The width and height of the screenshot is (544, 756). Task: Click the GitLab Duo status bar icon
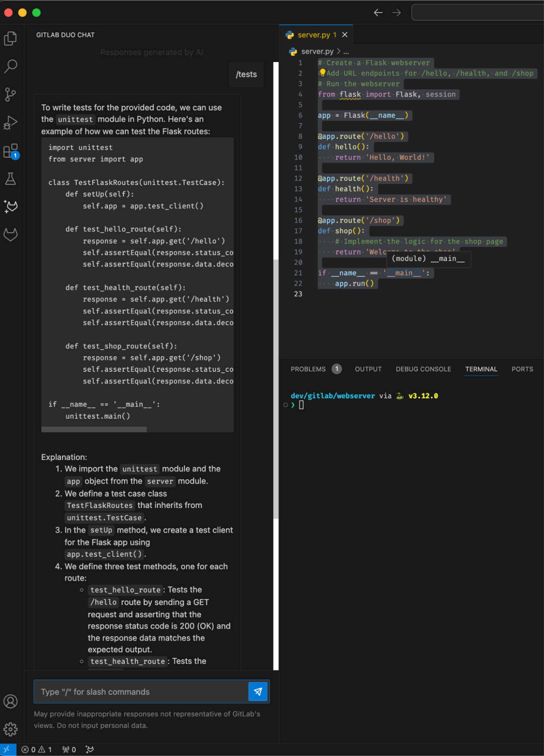tap(90, 749)
